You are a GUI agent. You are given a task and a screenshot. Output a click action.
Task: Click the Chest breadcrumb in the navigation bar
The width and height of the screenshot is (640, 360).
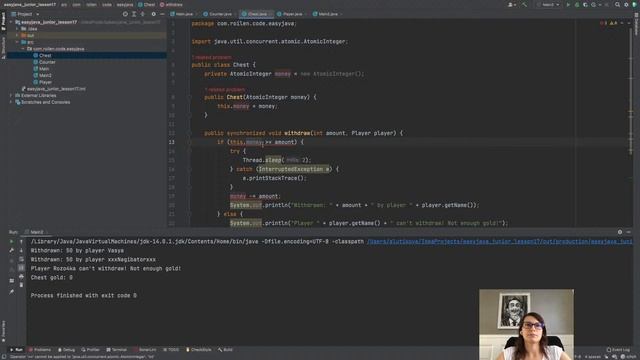(147, 4)
